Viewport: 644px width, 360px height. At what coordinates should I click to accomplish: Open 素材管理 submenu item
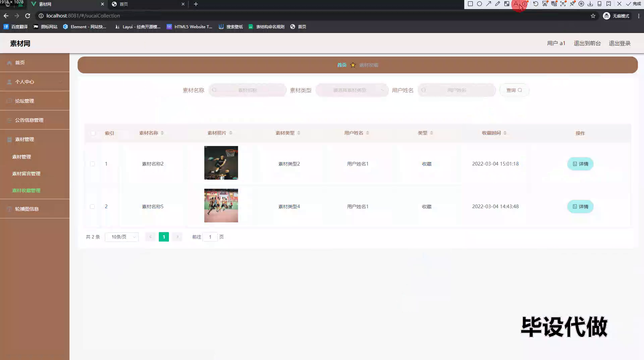pyautogui.click(x=35, y=157)
